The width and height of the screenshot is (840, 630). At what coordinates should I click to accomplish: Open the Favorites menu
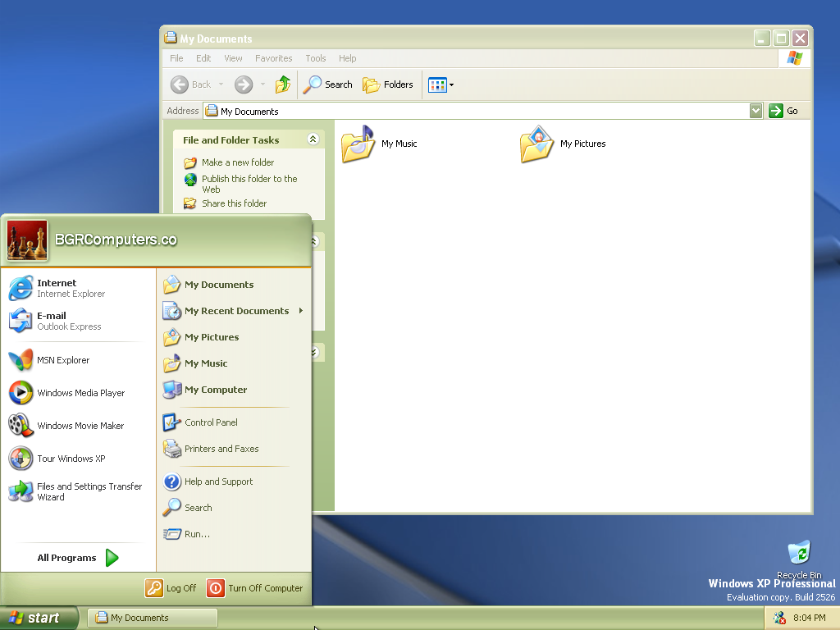(x=273, y=58)
